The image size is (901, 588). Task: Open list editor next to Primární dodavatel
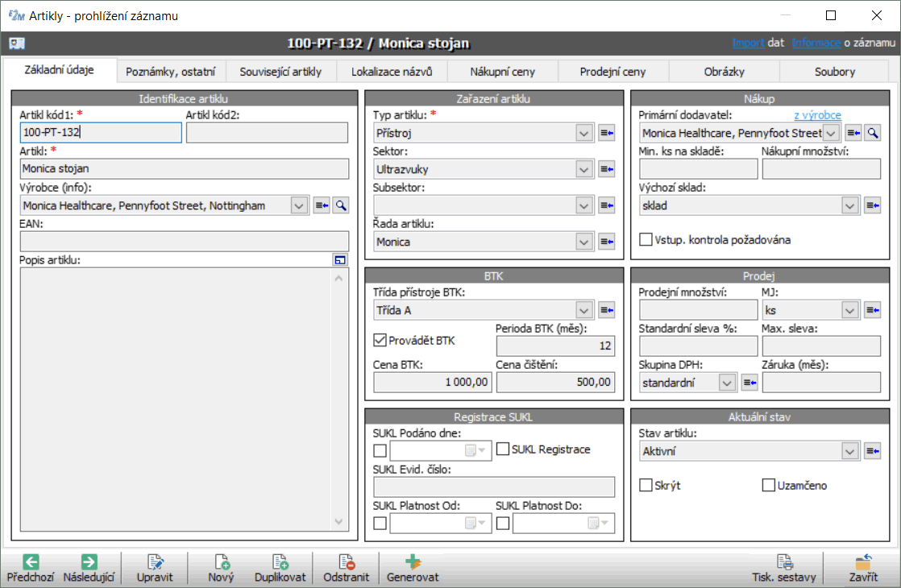point(853,133)
